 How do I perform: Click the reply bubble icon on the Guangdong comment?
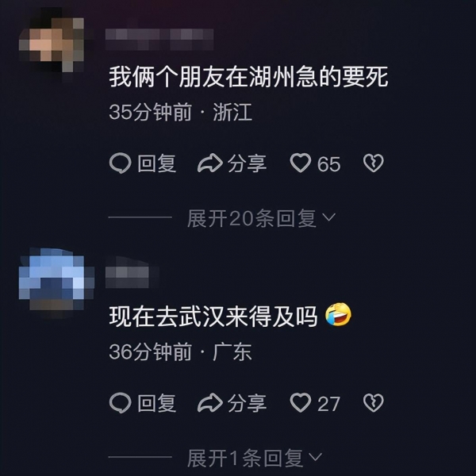(121, 403)
